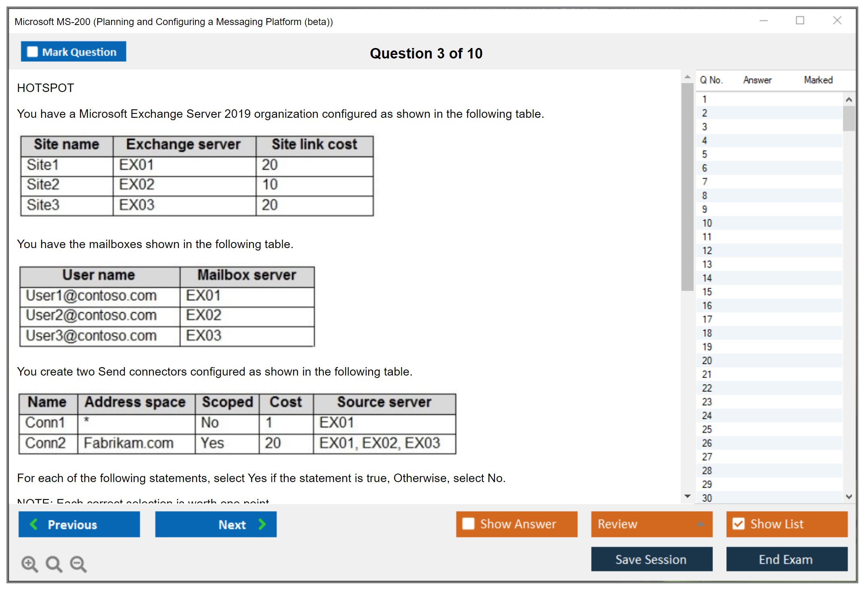Enable the Show Answer checkbox
The height and width of the screenshot is (593, 868).
[x=468, y=524]
